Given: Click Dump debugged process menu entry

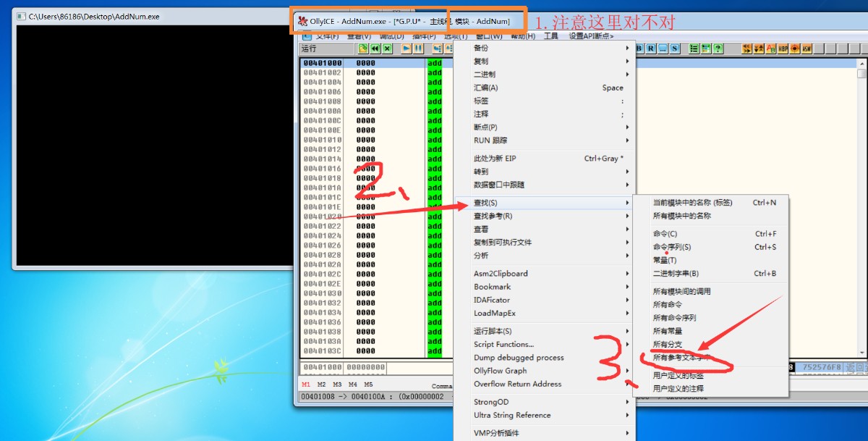Looking at the screenshot, I should tap(545, 358).
